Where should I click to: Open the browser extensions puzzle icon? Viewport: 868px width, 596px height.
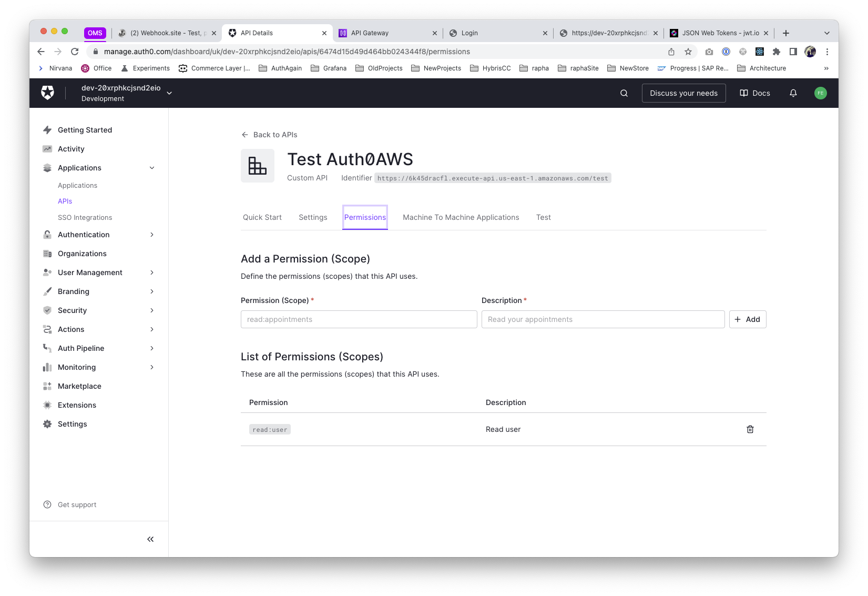(x=776, y=52)
